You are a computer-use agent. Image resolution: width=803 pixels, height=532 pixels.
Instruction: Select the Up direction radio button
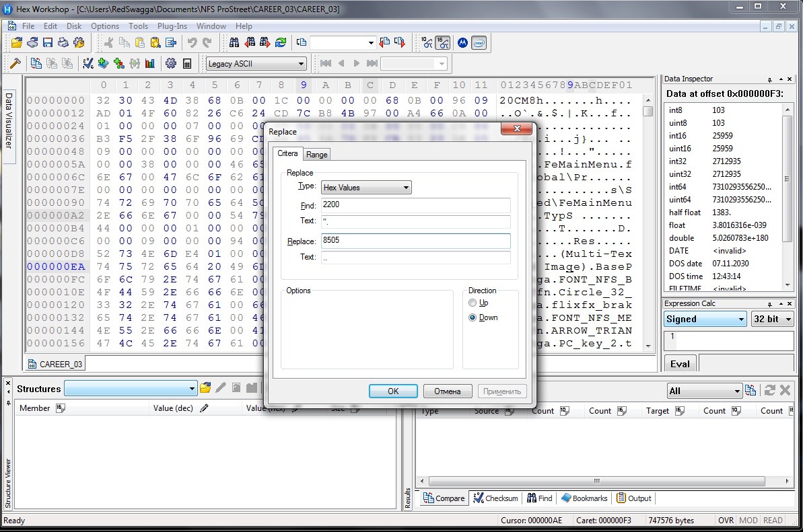coord(473,303)
